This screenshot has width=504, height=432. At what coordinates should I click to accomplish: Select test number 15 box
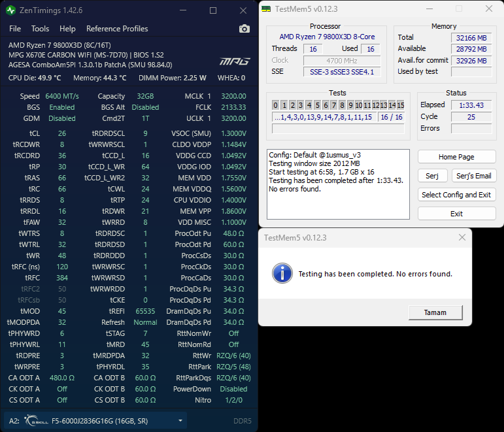[x=400, y=105]
